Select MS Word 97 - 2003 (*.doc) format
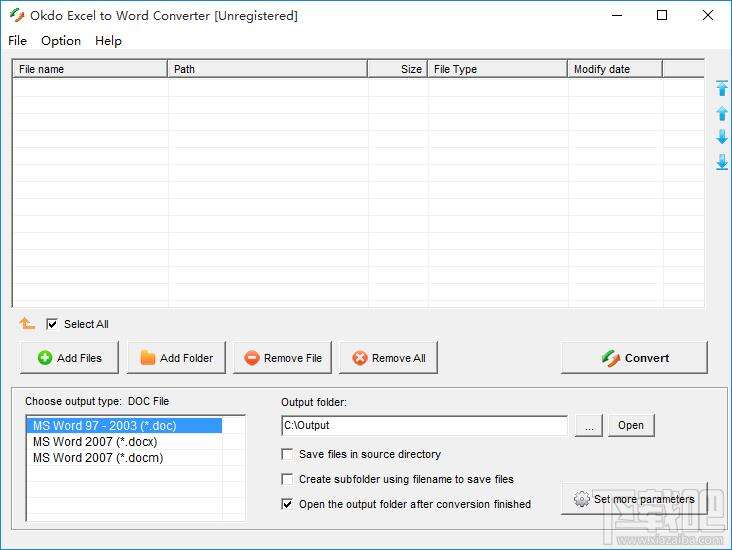 [124, 425]
